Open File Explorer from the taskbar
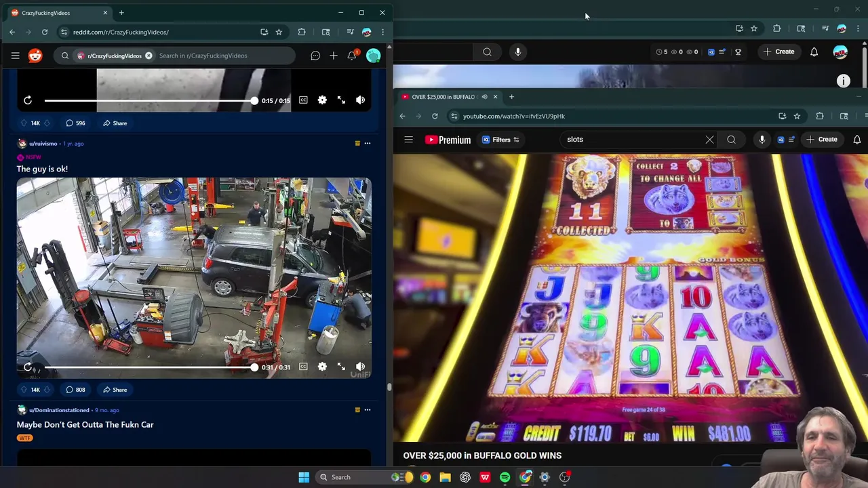This screenshot has height=488, width=868. tap(445, 477)
